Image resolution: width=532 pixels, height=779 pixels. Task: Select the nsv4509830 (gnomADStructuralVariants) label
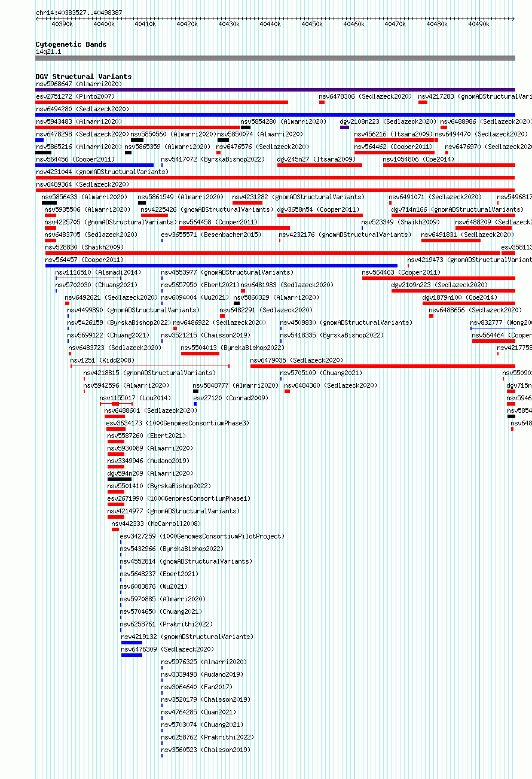346,322
